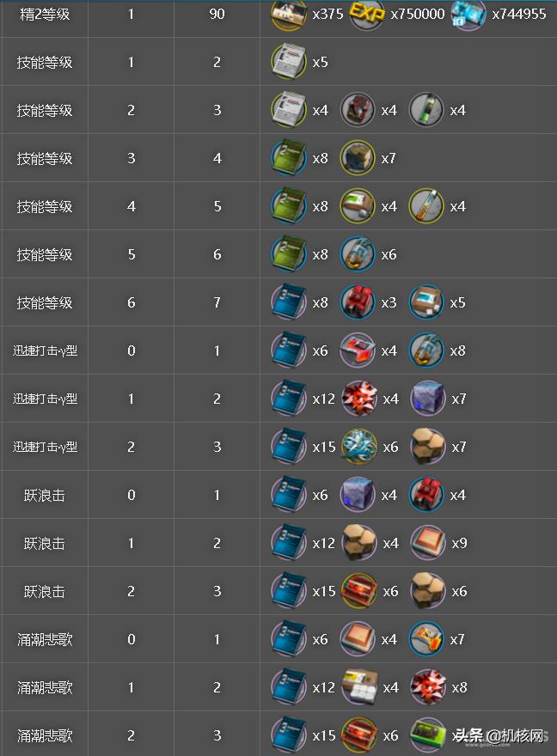Screen dimensions: 557x756
Task: Click the red cubes icon in 技能等级 6 row
Action: tap(358, 302)
